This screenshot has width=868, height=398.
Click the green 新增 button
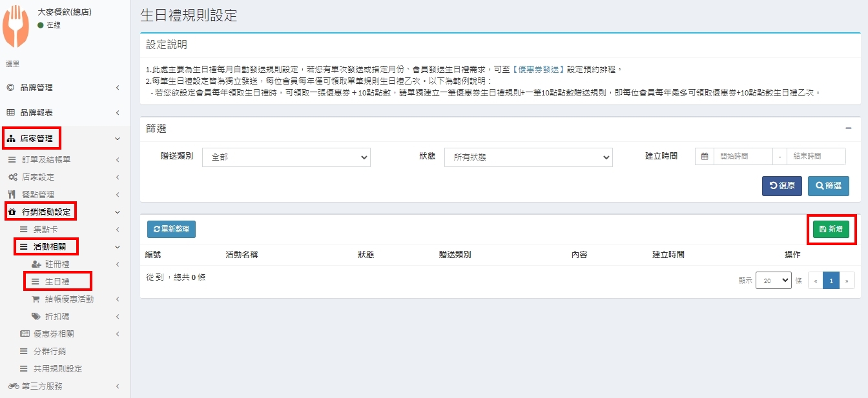[831, 229]
